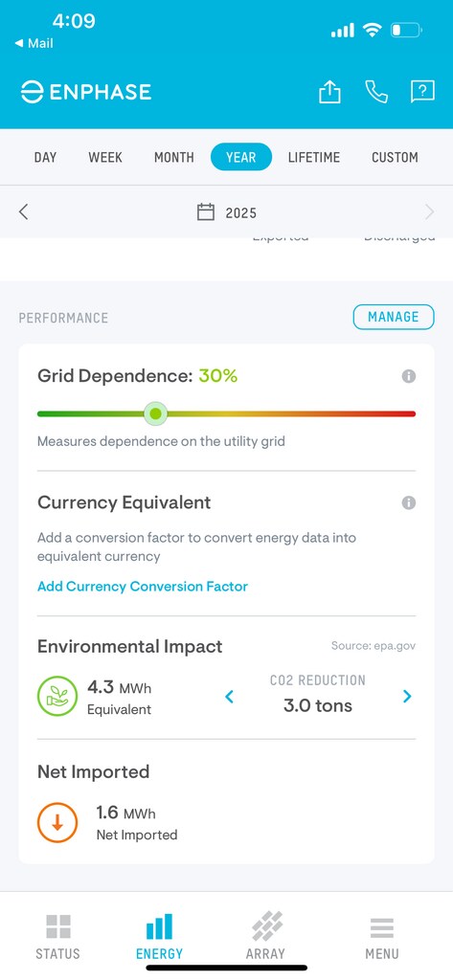This screenshot has height=980, width=453.
Task: Go to previous year with left chevron
Action: pos(23,212)
